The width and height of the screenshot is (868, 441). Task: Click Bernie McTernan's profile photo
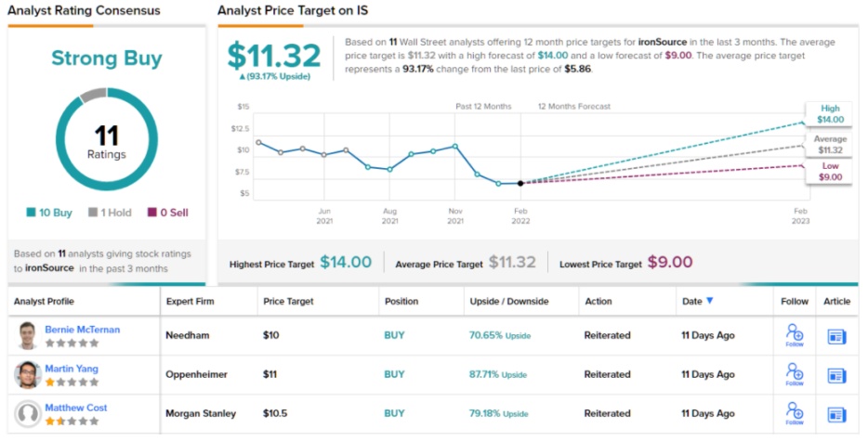tap(28, 335)
